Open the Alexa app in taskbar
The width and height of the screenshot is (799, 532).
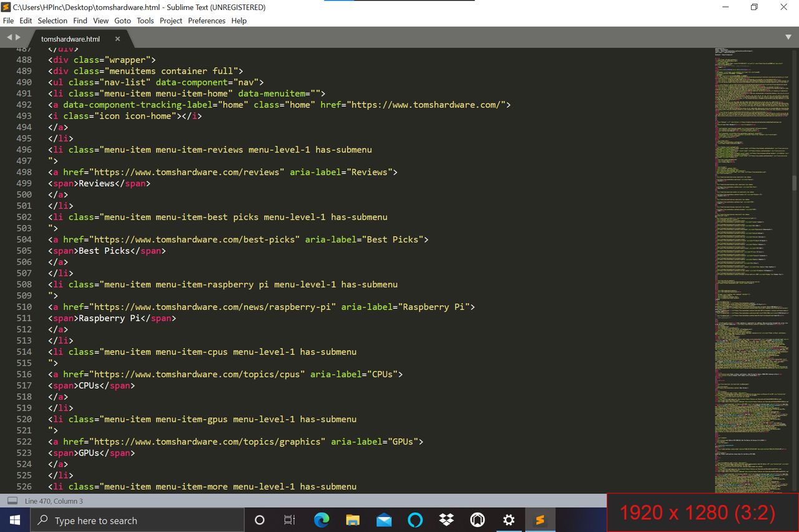pos(415,520)
